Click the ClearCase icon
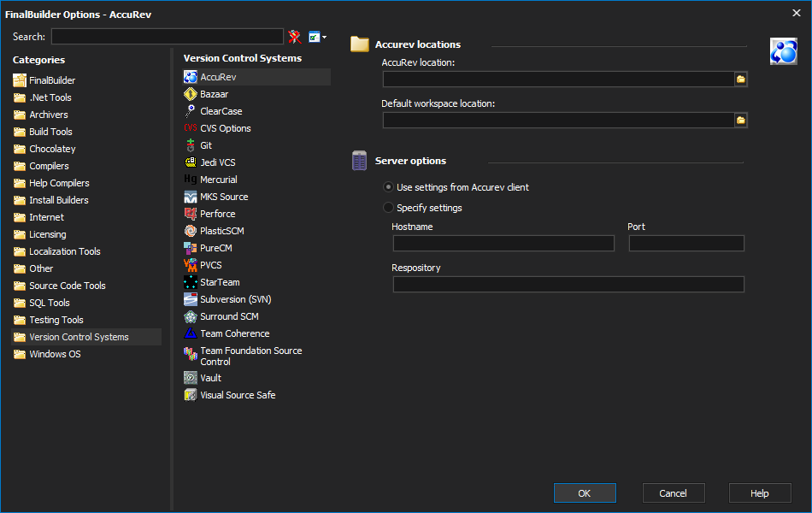 click(x=191, y=111)
